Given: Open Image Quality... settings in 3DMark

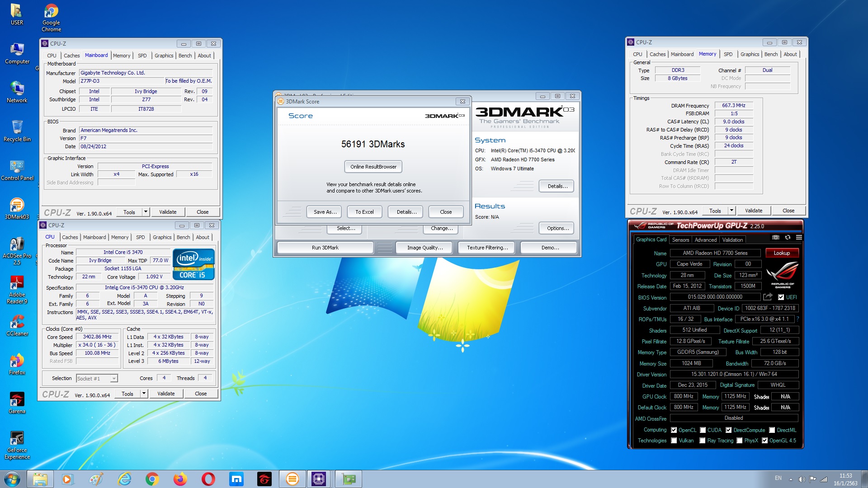Looking at the screenshot, I should [425, 248].
